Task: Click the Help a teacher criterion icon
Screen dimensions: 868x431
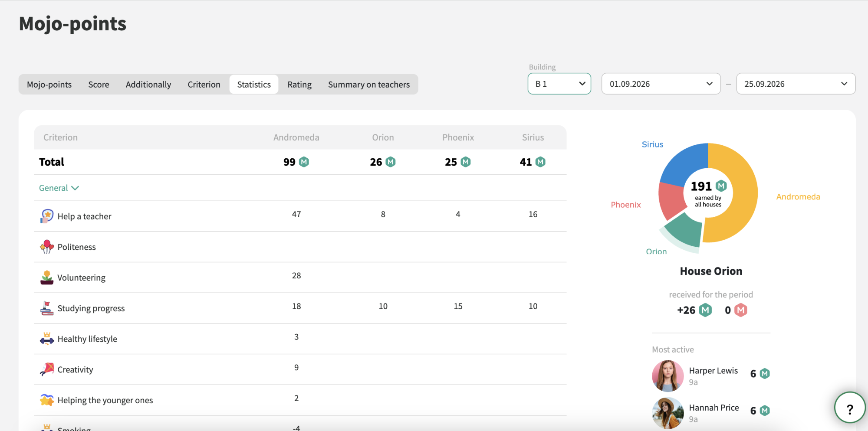Action: pyautogui.click(x=47, y=216)
